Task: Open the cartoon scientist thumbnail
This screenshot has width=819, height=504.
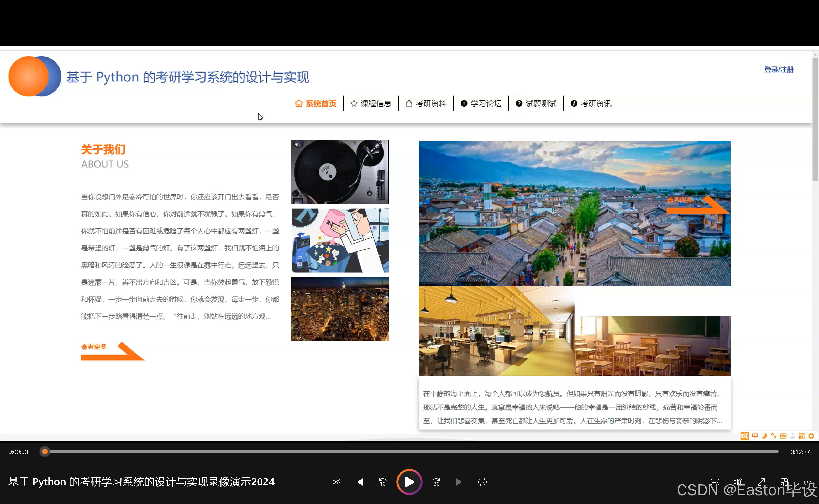Action: tap(340, 241)
